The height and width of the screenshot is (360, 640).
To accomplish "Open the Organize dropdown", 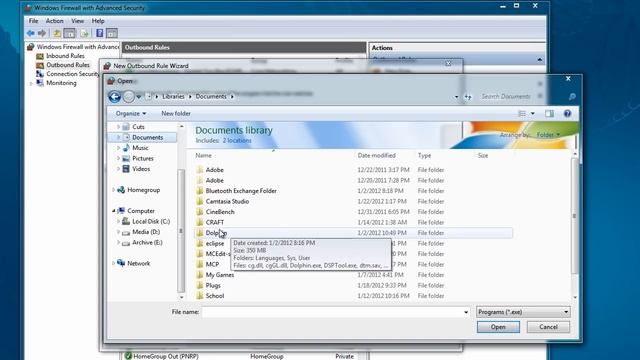I will [x=131, y=113].
